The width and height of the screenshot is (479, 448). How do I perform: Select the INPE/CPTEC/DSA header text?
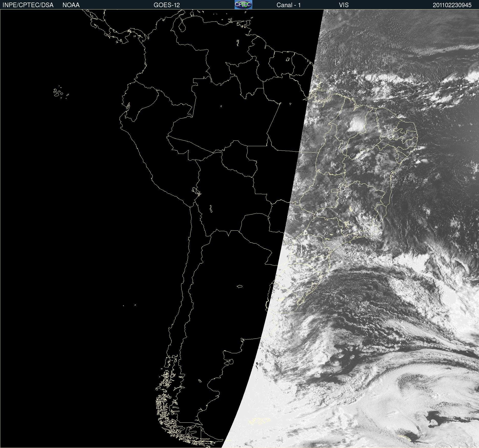pyautogui.click(x=28, y=5)
